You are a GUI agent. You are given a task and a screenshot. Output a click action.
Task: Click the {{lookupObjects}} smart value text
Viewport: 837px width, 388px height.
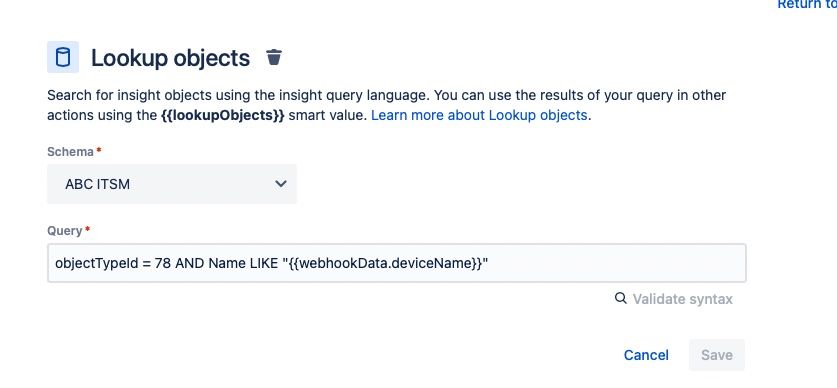click(x=223, y=115)
